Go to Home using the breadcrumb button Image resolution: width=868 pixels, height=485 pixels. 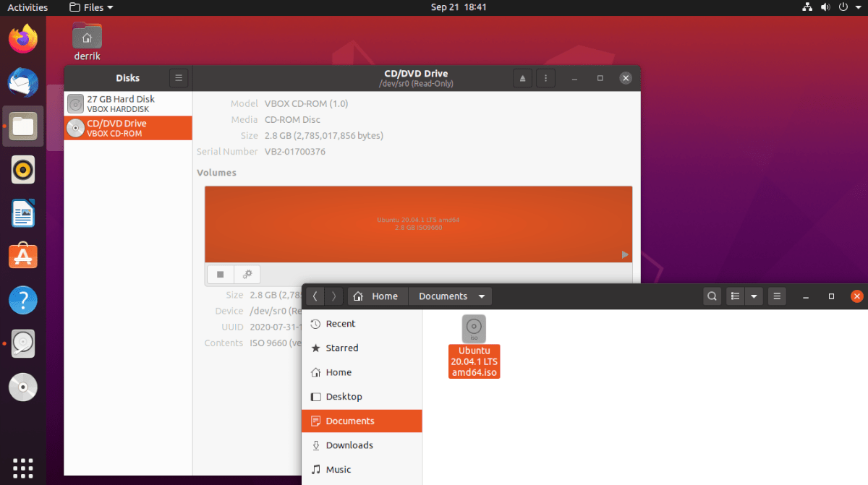377,296
